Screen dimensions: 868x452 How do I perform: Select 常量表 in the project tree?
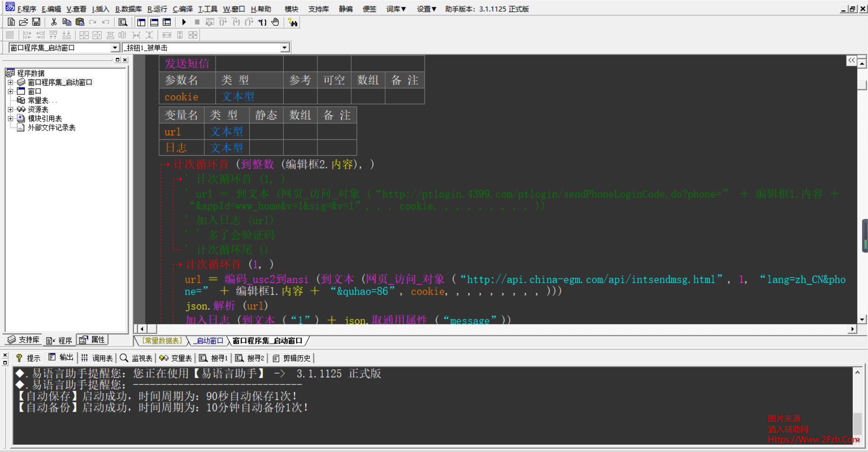pos(38,100)
